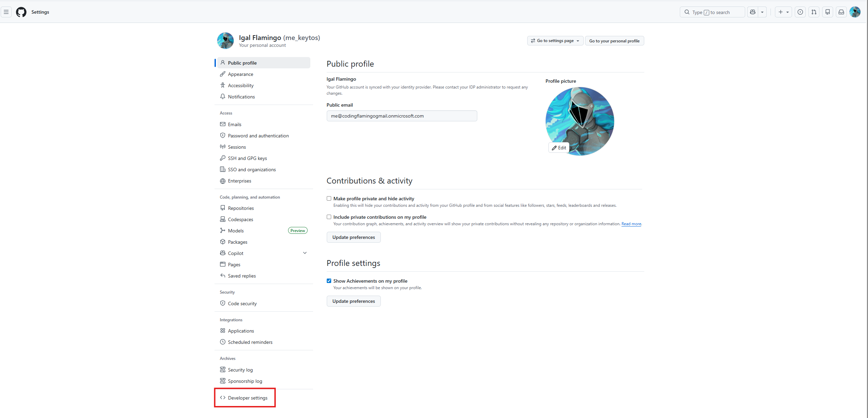This screenshot has width=868, height=418.
Task: Switch to the Appearance settings section
Action: click(x=241, y=74)
